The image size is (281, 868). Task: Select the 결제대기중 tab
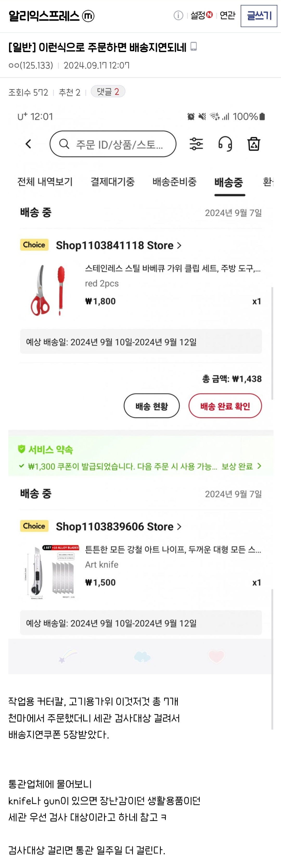[x=112, y=182]
